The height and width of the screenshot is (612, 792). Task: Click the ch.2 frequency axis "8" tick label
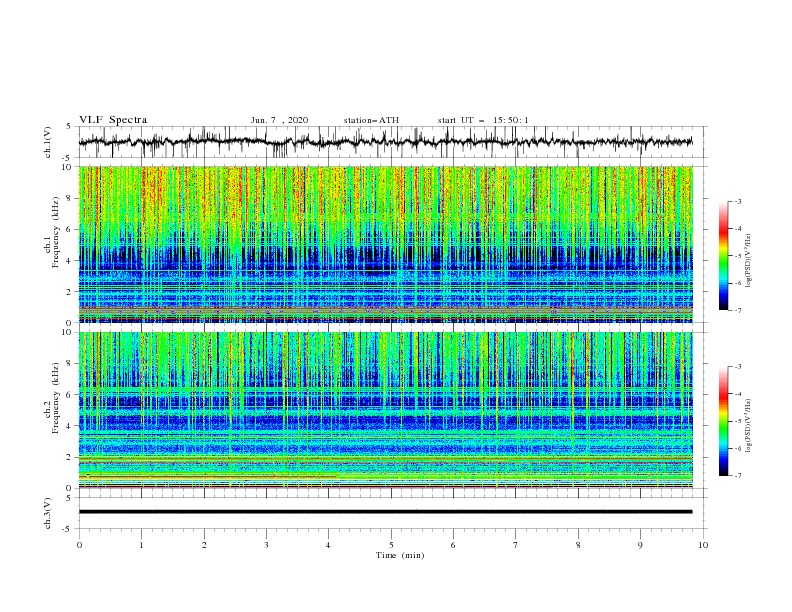coord(70,364)
